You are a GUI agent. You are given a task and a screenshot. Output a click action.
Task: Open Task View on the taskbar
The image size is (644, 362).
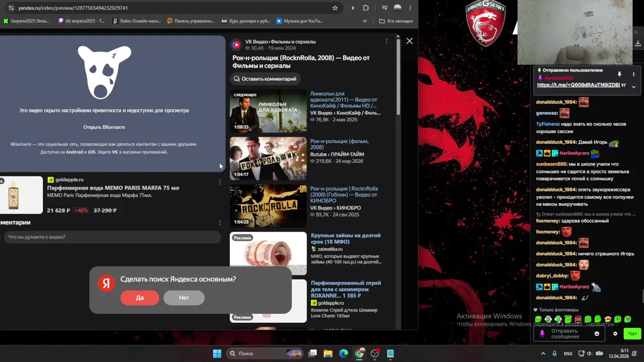pyautogui.click(x=312, y=353)
